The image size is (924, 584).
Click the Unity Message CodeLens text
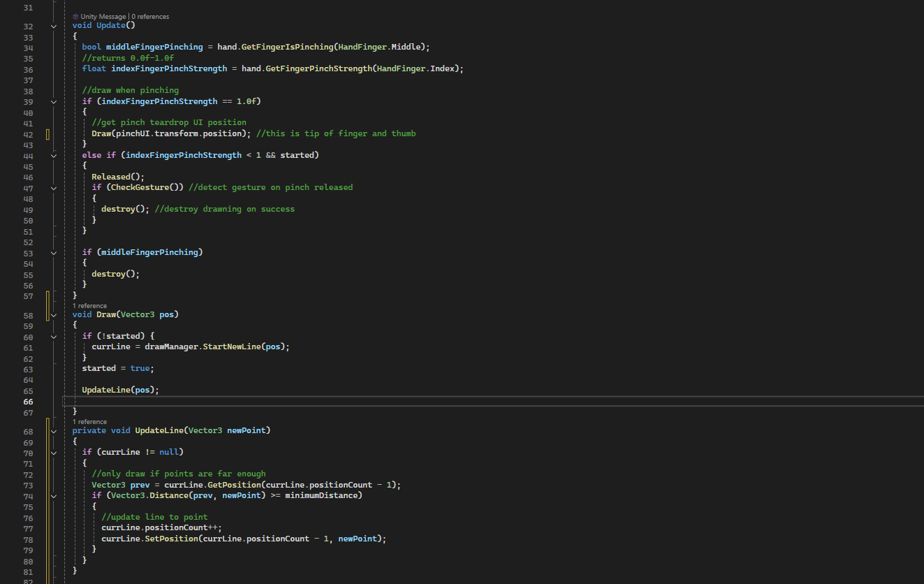tap(103, 17)
